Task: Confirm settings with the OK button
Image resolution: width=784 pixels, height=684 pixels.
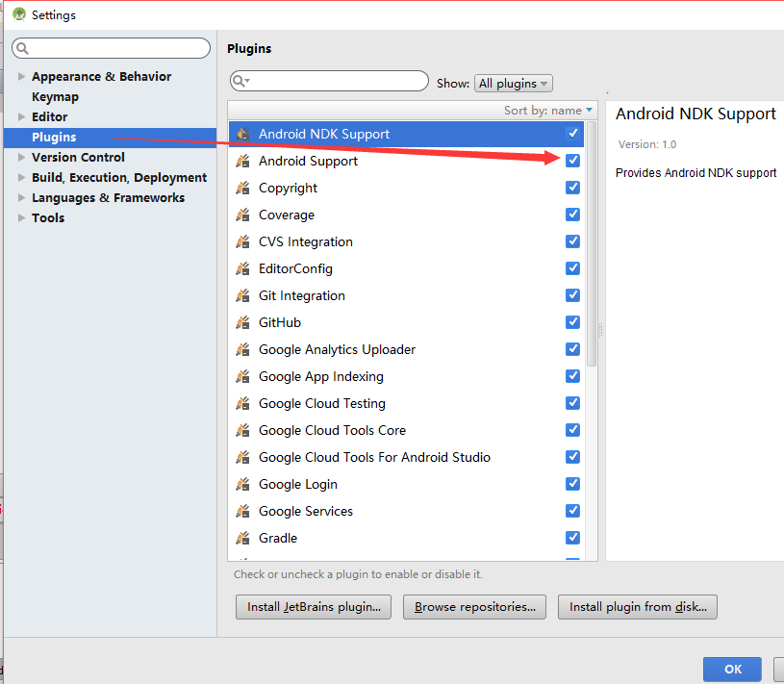Action: click(x=732, y=669)
